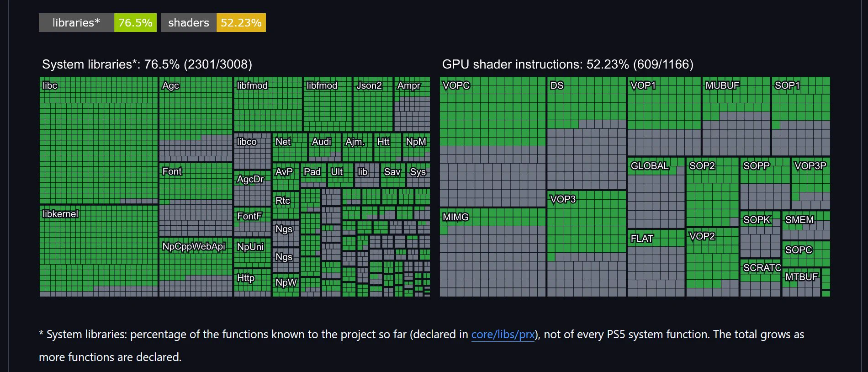
Task: Select the libc treemap block
Action: [99, 140]
